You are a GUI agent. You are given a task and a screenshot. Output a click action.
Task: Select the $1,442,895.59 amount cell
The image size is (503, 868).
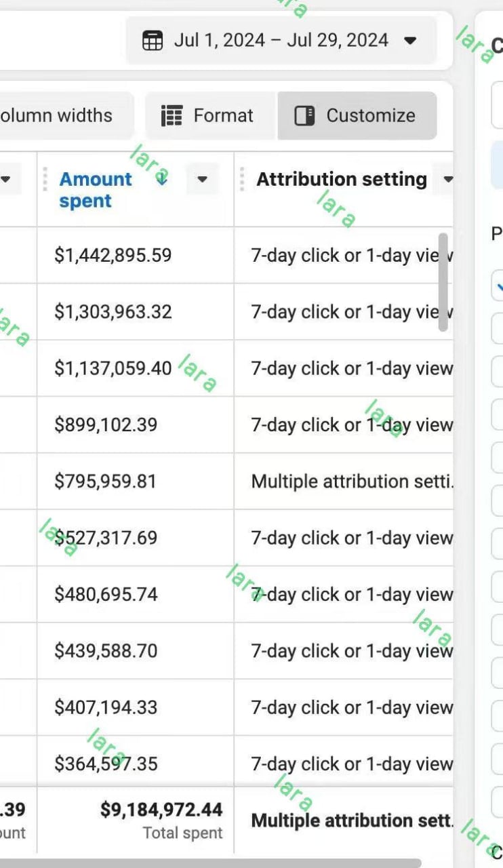click(113, 256)
